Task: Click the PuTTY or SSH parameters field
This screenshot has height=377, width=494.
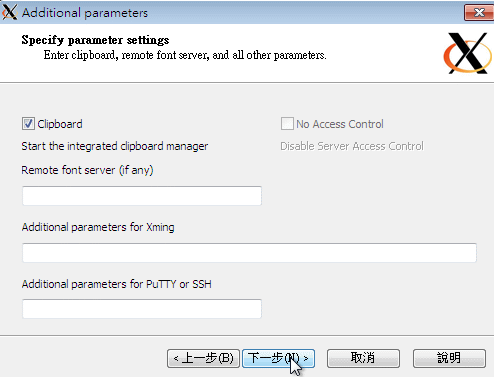Action: (x=142, y=309)
